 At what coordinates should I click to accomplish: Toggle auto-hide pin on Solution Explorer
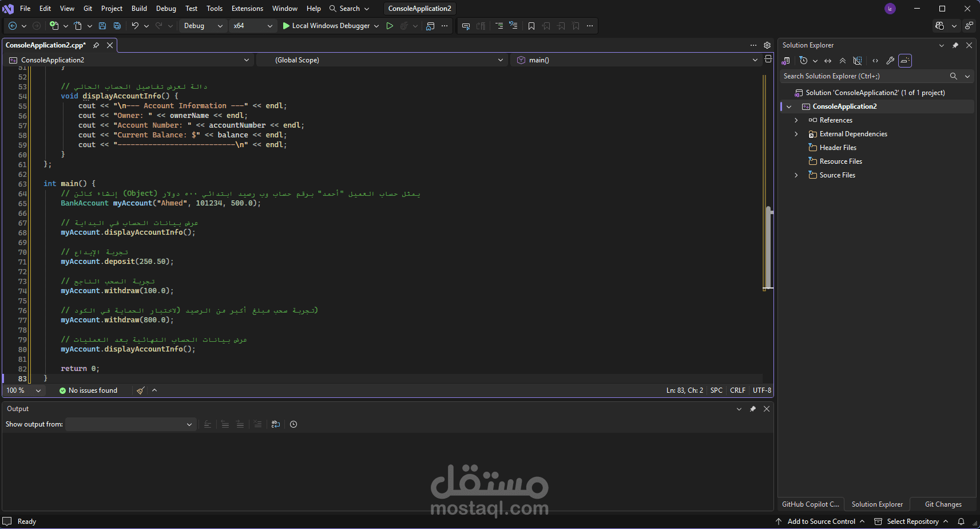955,45
